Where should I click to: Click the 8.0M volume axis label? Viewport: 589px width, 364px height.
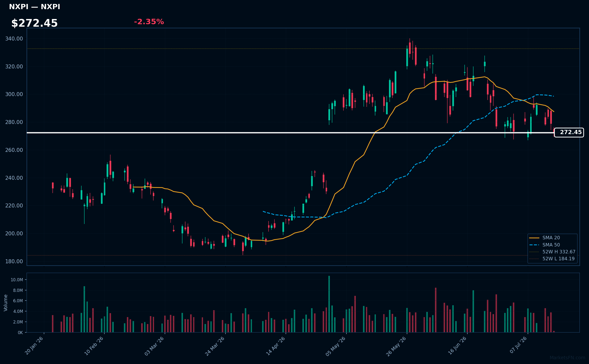click(18, 290)
